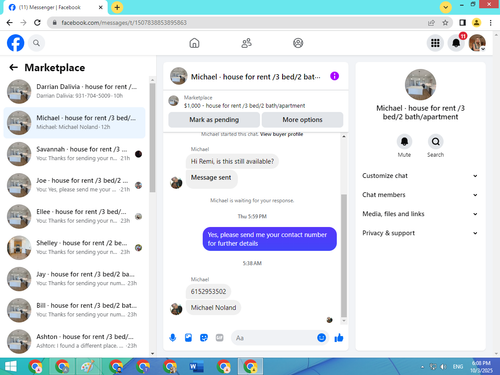The width and height of the screenshot is (500, 375).
Task: Open conversation information purple icon
Action: point(334,76)
